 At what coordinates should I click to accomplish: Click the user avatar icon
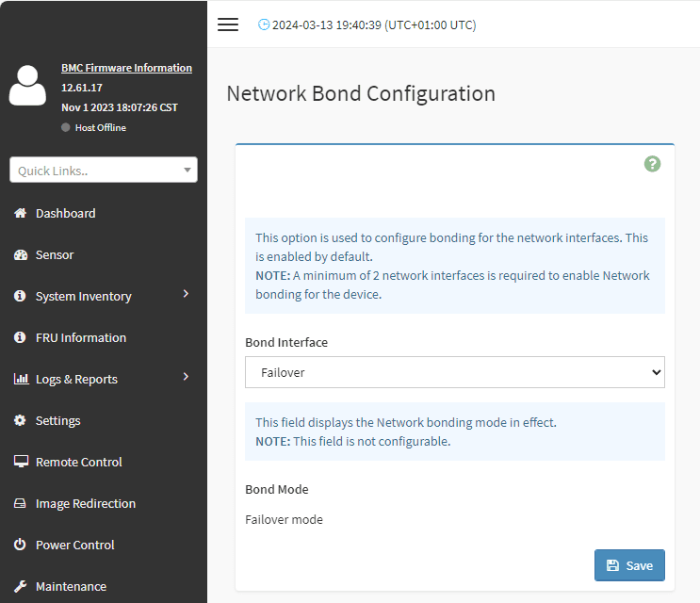[27, 85]
